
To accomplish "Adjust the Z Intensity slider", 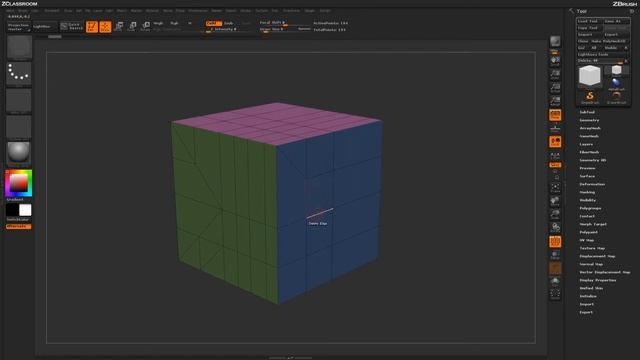I will tap(224, 29).
